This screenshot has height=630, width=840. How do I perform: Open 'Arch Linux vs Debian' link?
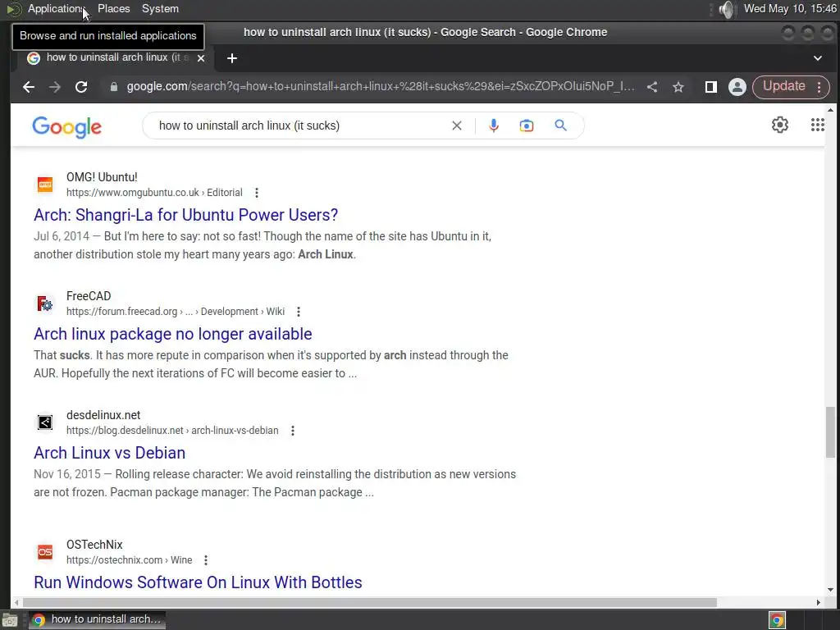[109, 453]
